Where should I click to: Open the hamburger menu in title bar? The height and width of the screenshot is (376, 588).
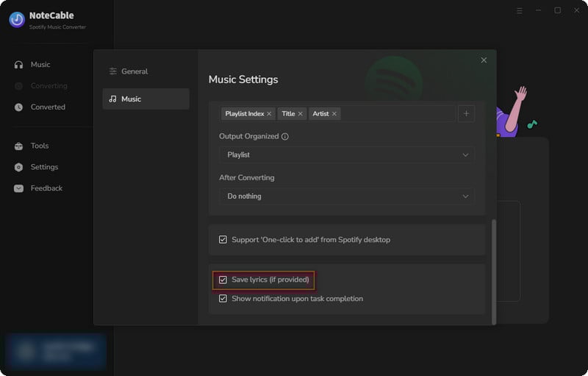pyautogui.click(x=520, y=10)
